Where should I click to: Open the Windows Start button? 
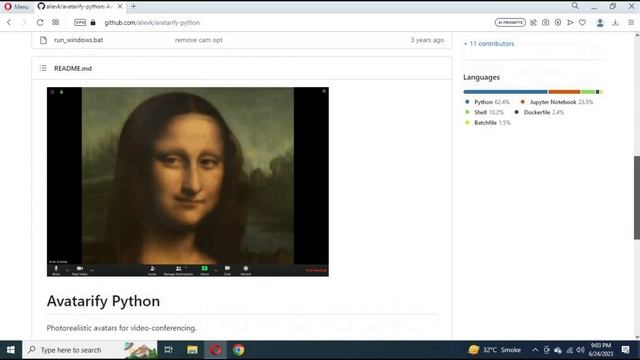(x=11, y=350)
